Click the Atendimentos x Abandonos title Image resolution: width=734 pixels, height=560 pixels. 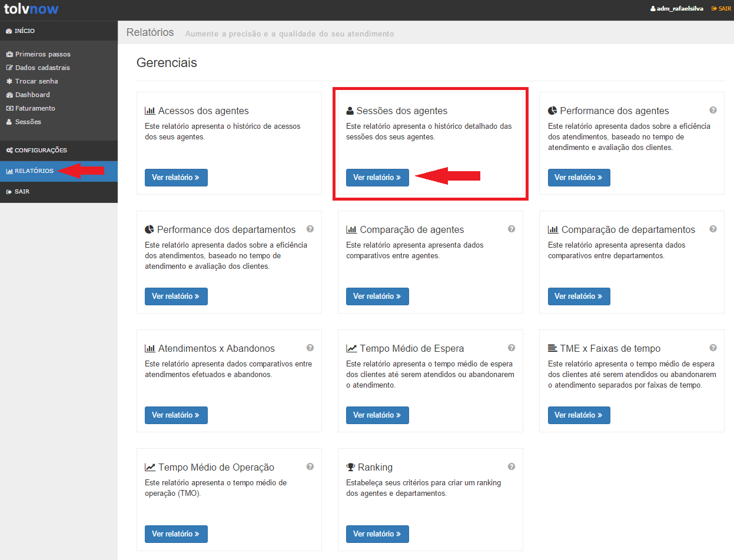217,348
